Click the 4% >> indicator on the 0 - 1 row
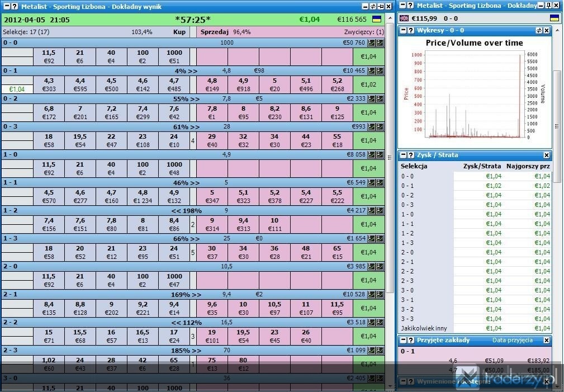Image resolution: width=564 pixels, height=392 pixels. pyautogui.click(x=186, y=71)
